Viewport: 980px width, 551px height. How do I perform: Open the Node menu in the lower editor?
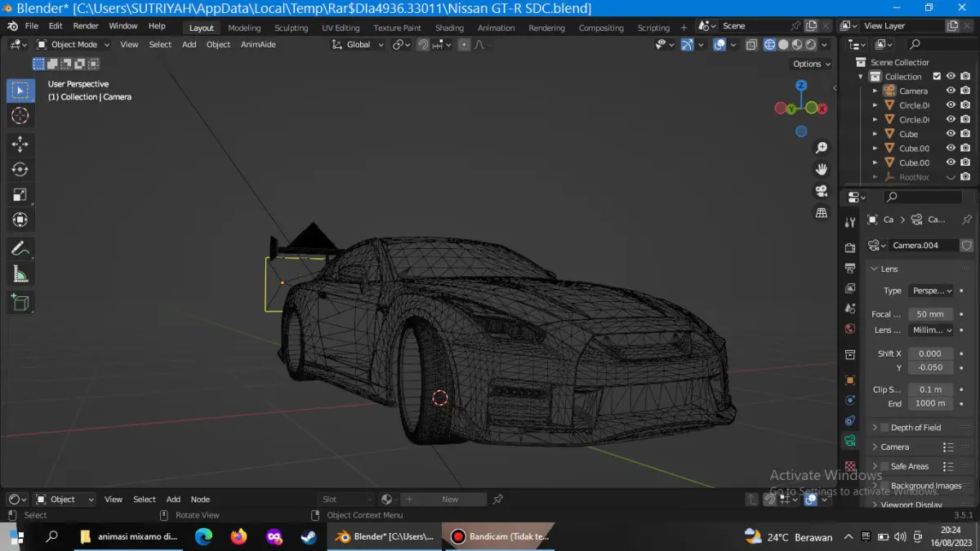tap(200, 499)
